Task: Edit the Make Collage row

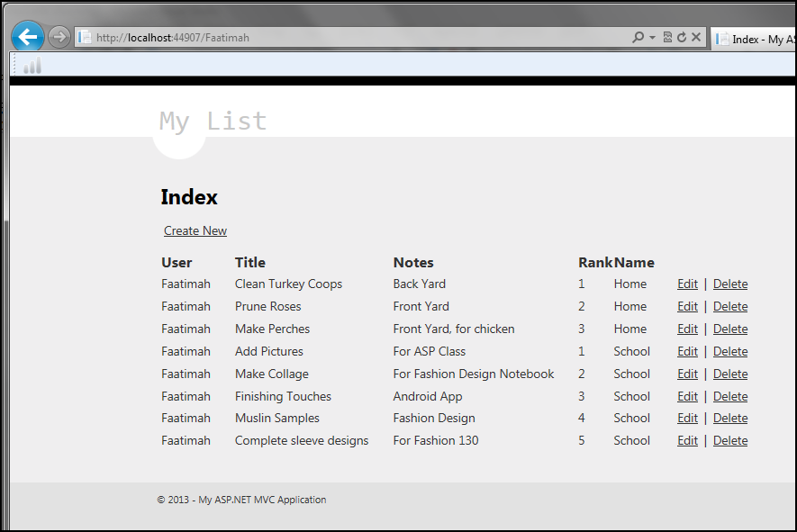Action: click(x=687, y=374)
